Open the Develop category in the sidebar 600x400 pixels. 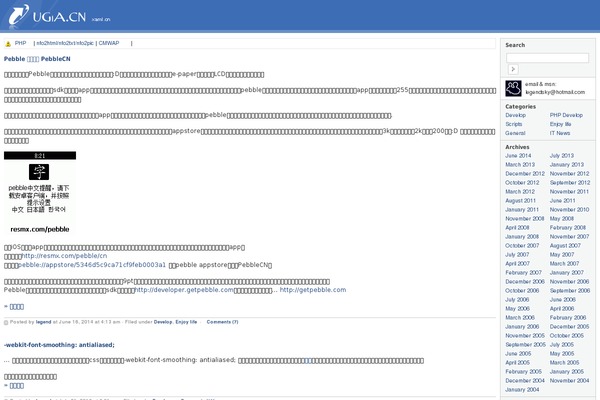(x=515, y=115)
